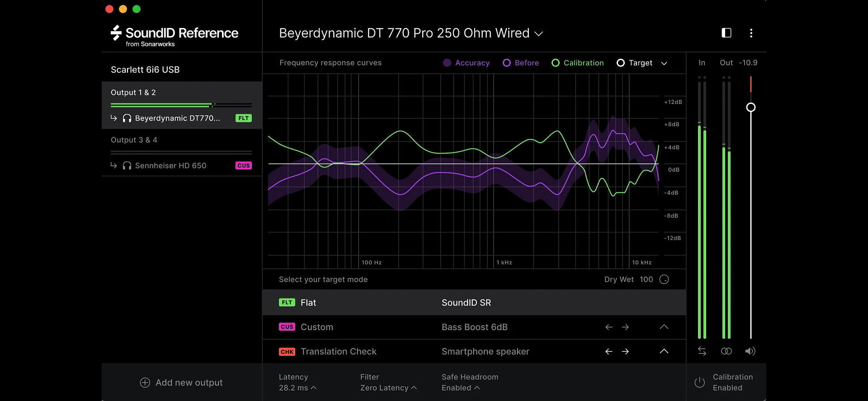Toggle the Calibration Enabled power button
Viewport: 868px width, 401px height.
(699, 382)
